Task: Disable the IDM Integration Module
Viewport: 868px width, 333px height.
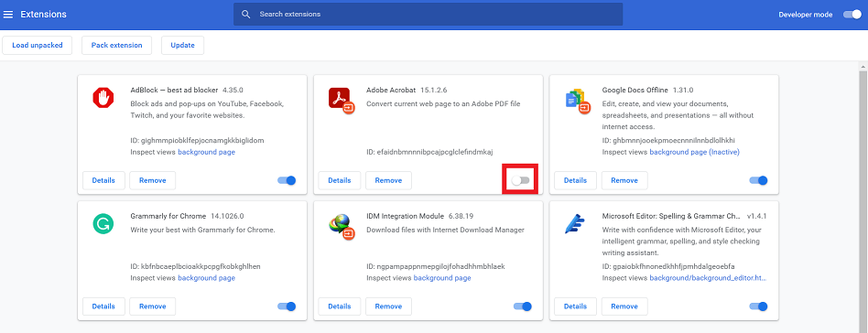Action: pyautogui.click(x=523, y=306)
